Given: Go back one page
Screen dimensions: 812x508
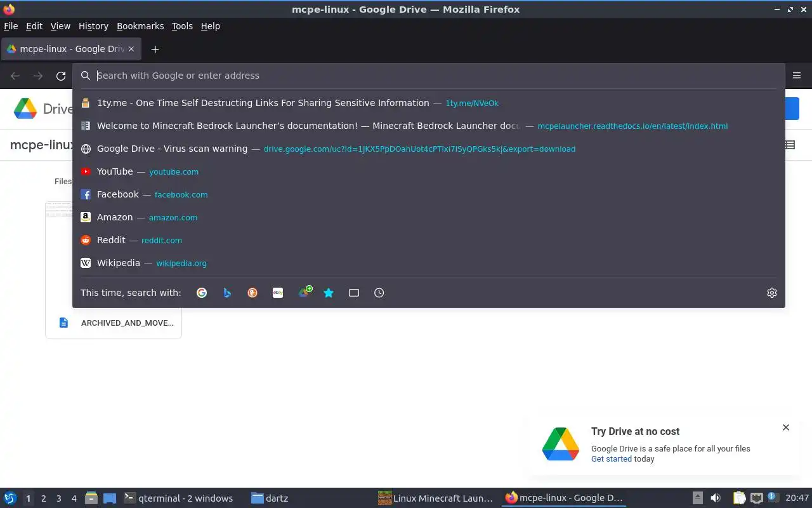Looking at the screenshot, I should point(15,76).
